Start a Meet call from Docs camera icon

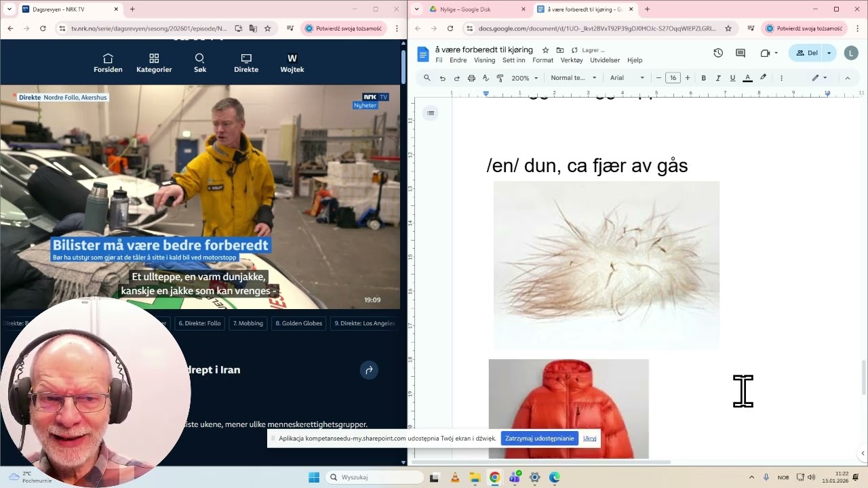[765, 53]
